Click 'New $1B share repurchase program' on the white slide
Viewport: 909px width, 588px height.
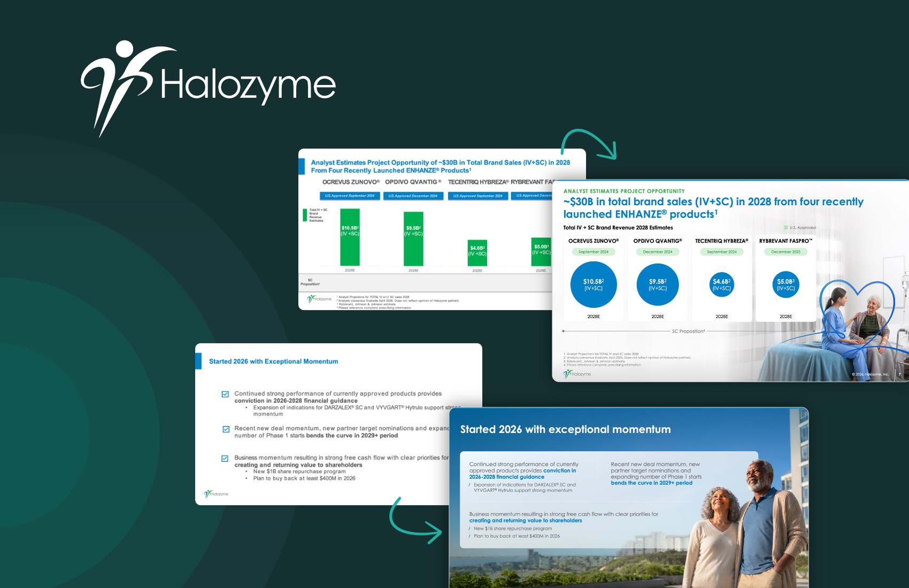pos(299,471)
